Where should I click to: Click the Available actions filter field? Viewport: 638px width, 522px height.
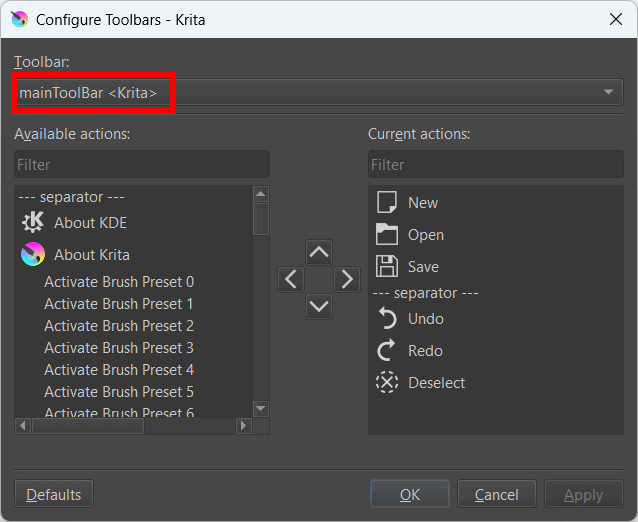[142, 164]
